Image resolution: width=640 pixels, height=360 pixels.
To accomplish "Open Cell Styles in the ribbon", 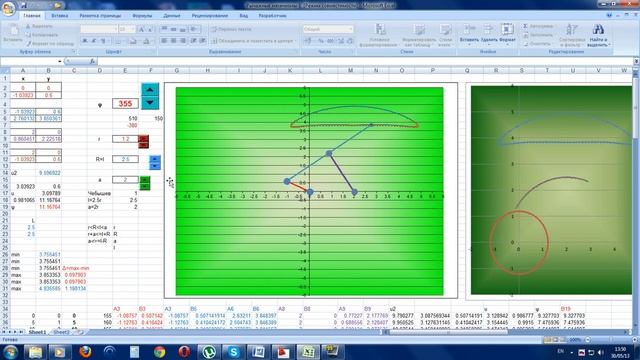I will pos(446,35).
